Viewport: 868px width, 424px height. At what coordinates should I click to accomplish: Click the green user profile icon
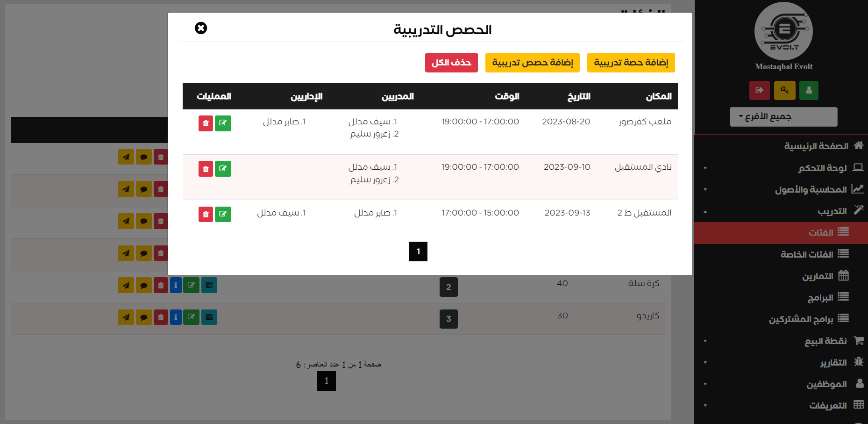click(809, 90)
